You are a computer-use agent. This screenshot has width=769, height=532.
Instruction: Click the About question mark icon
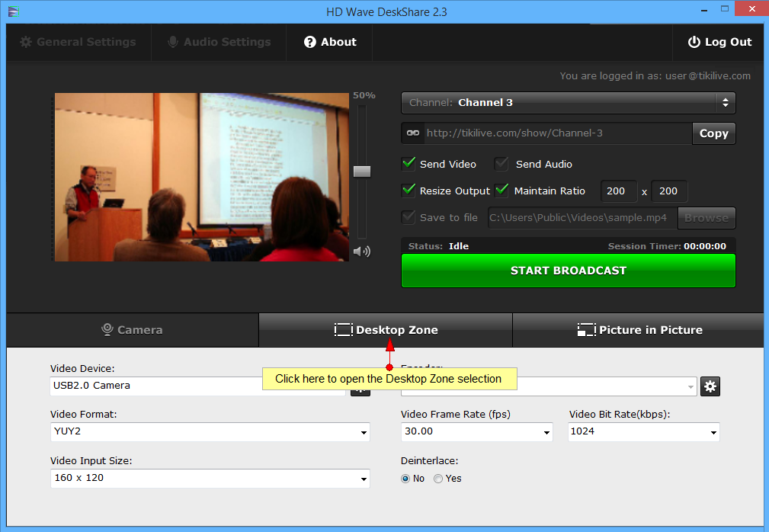[310, 42]
